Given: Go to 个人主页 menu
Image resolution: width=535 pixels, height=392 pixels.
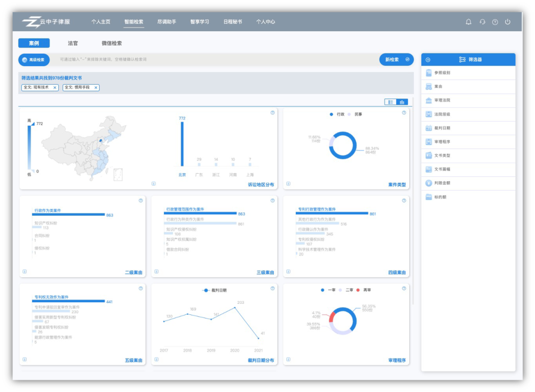Looking at the screenshot, I should pyautogui.click(x=101, y=22).
